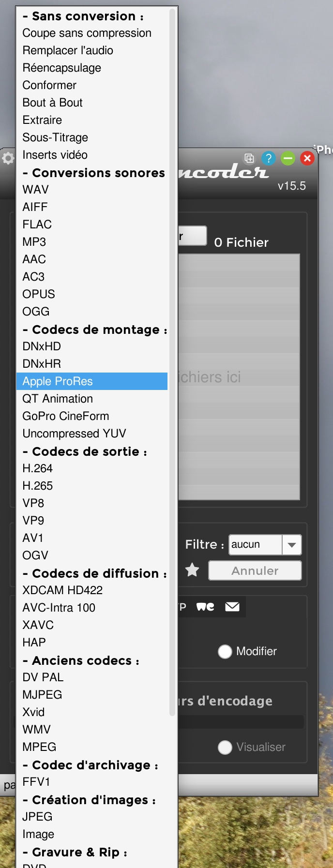Open the blue help question mark
333x868 pixels.
pyautogui.click(x=268, y=158)
